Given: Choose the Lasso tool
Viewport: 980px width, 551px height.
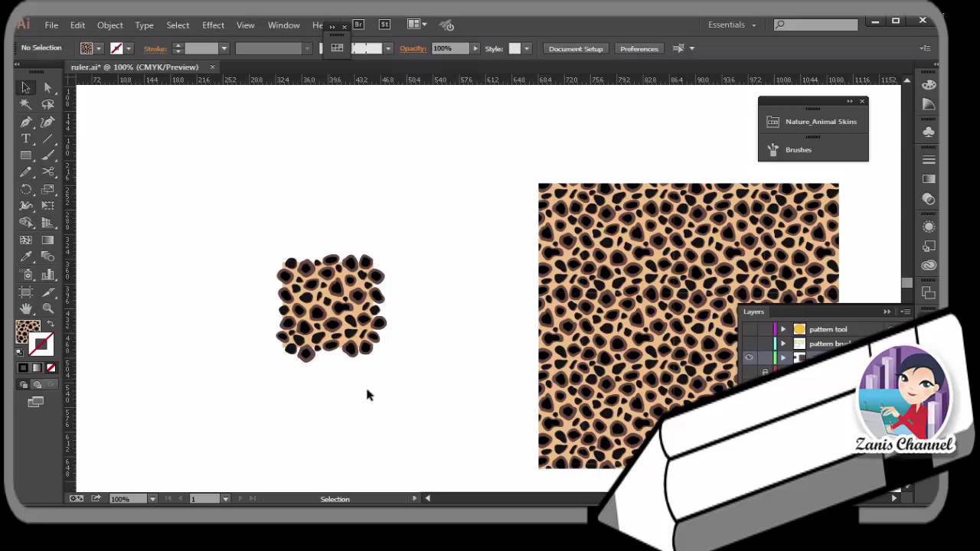Looking at the screenshot, I should 47,104.
